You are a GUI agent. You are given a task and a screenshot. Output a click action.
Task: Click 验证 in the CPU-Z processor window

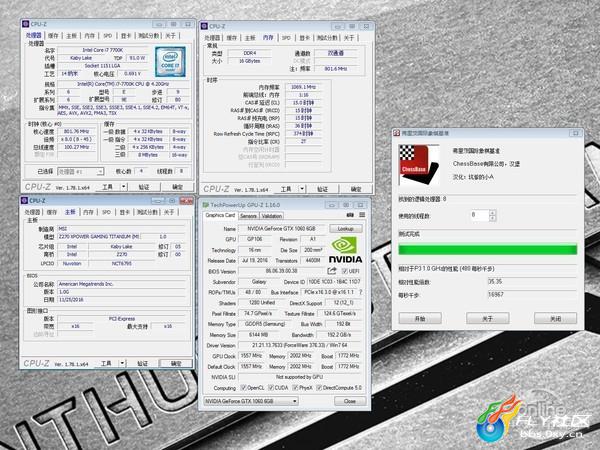tap(143, 187)
